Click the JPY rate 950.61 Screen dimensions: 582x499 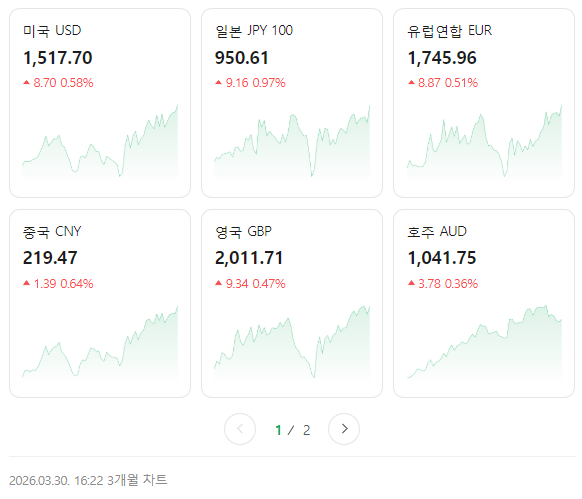tap(242, 58)
